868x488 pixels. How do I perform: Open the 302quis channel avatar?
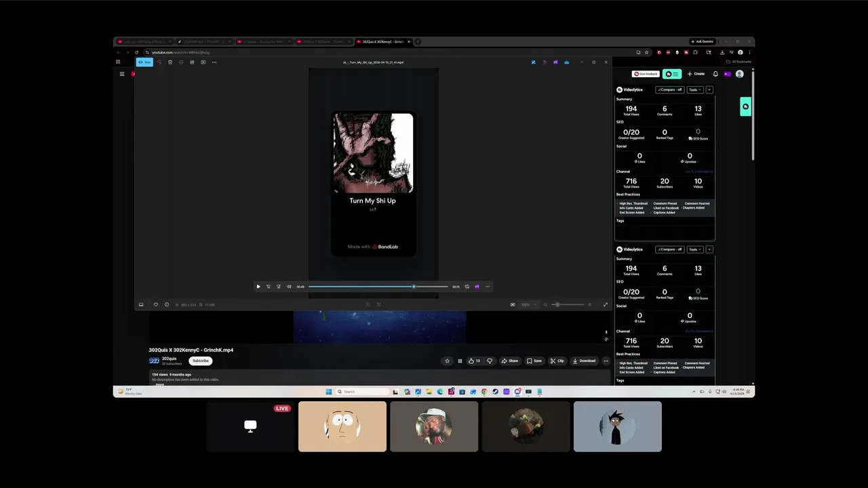click(x=154, y=361)
